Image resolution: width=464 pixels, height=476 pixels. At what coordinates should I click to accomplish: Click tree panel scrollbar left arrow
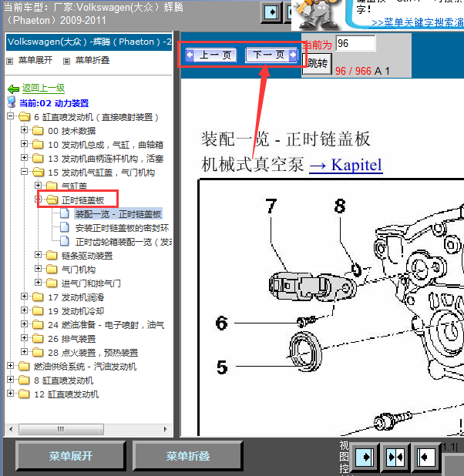pos(12,429)
